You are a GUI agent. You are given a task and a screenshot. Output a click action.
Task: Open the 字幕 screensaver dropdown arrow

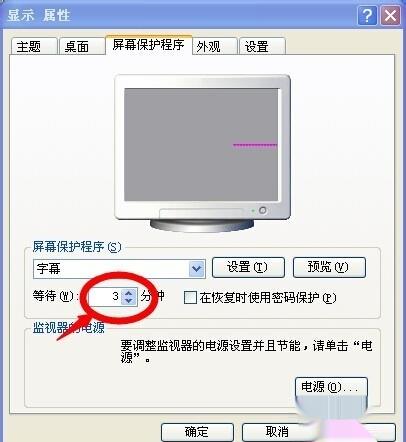[x=197, y=268]
